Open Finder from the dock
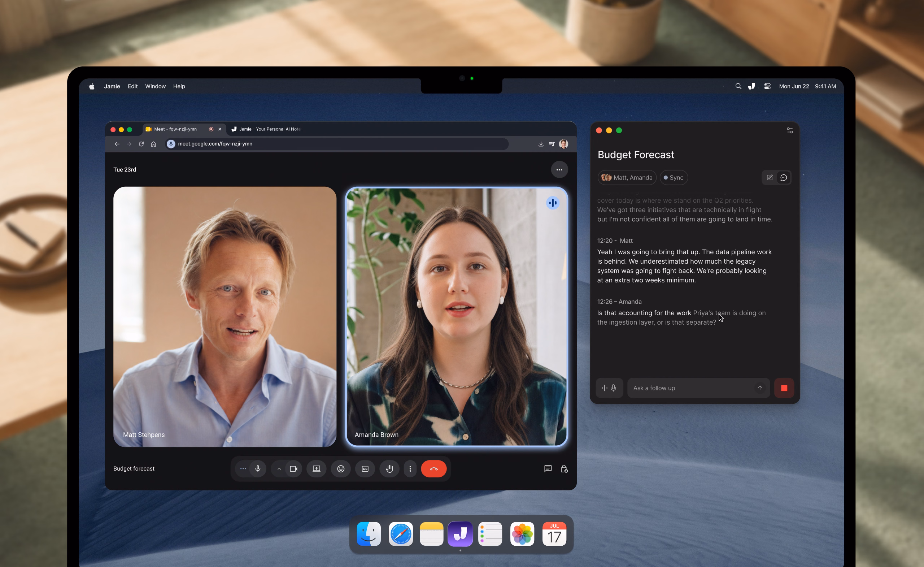The image size is (924, 567). [369, 534]
